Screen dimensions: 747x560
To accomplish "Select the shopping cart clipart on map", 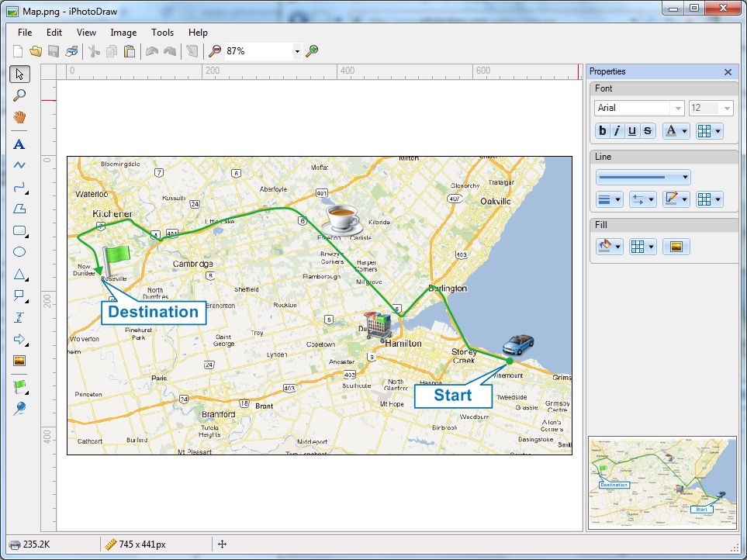I will [379, 327].
